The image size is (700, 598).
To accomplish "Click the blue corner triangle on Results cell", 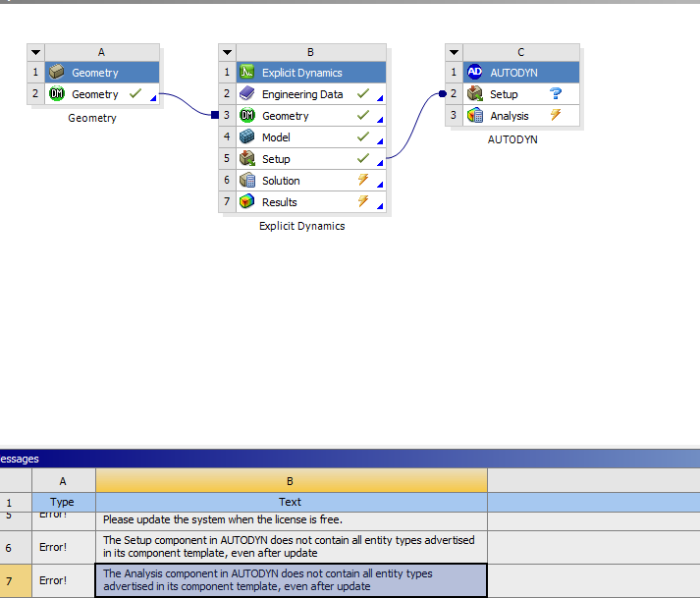I will coord(380,206).
